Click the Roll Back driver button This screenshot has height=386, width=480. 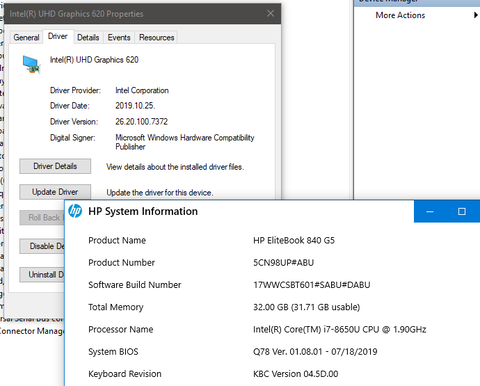[x=42, y=218]
